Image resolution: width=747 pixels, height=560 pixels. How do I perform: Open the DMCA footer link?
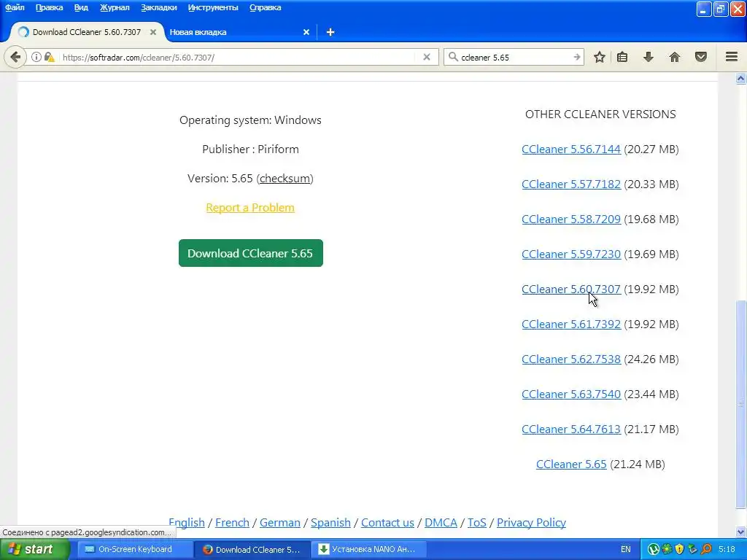(441, 522)
